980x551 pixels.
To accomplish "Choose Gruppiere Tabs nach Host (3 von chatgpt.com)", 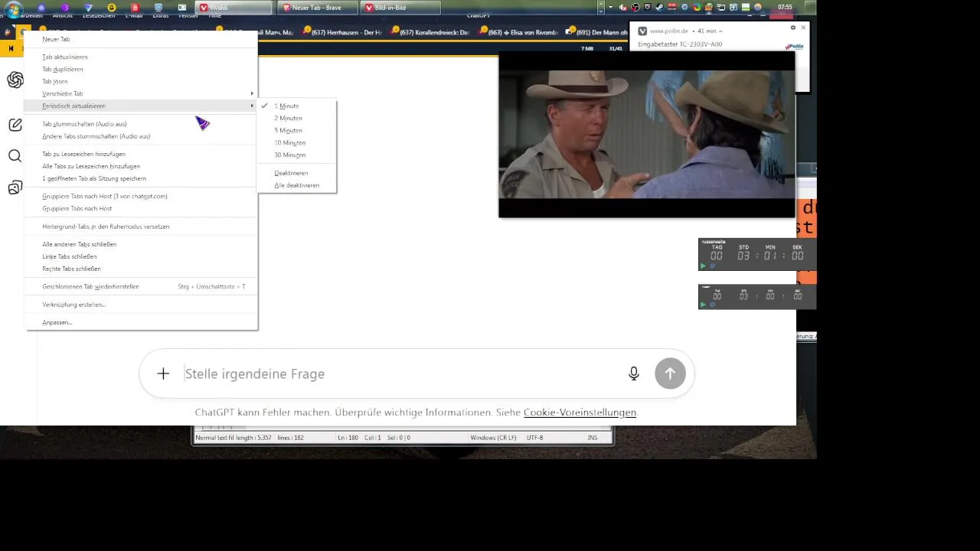I will [x=142, y=196].
